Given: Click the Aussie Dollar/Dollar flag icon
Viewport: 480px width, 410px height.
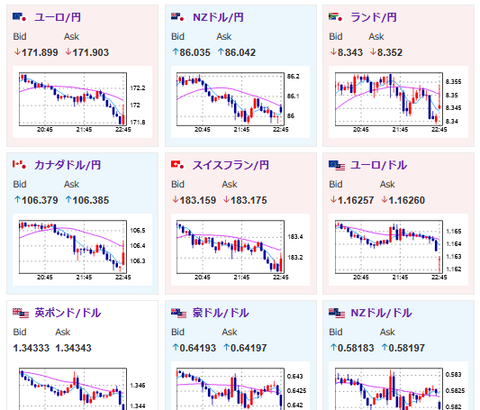Looking at the screenshot, I should (179, 313).
